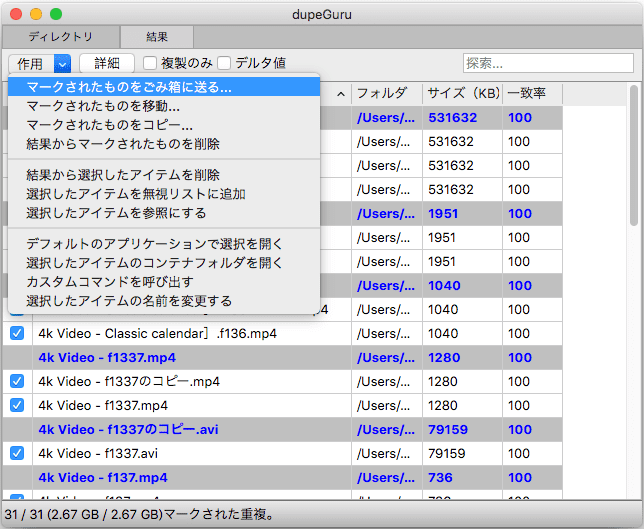Click the sort arrow in the name column header

point(340,94)
